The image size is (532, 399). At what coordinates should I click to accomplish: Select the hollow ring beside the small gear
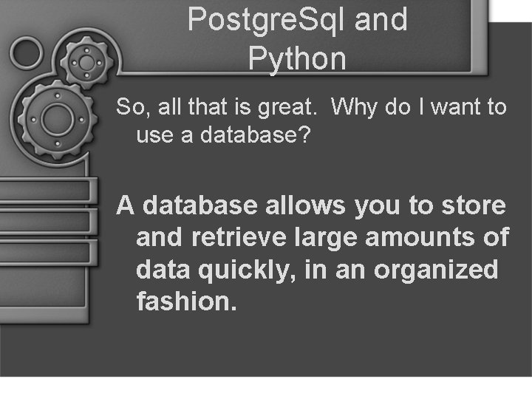click(x=27, y=53)
